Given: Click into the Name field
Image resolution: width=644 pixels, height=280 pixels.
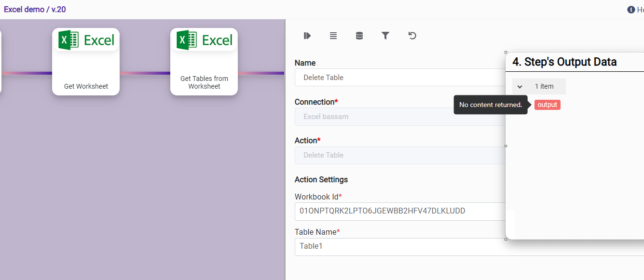Looking at the screenshot, I should coord(399,78).
